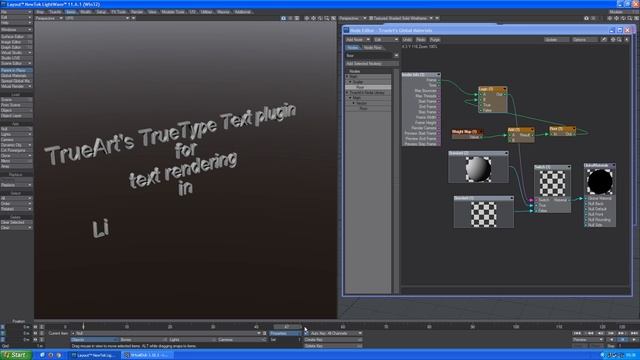The width and height of the screenshot is (640, 360).
Task: Collapse the Vector tree branch in node list
Action: point(354,103)
